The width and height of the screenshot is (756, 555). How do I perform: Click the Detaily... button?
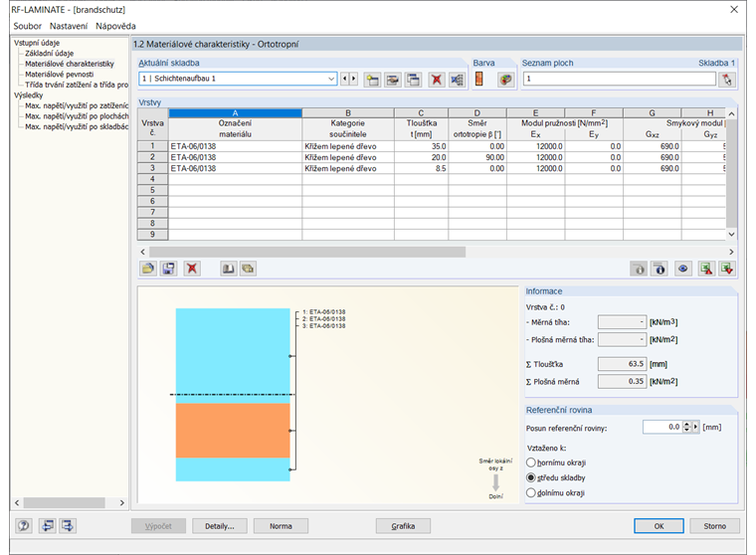(x=220, y=526)
